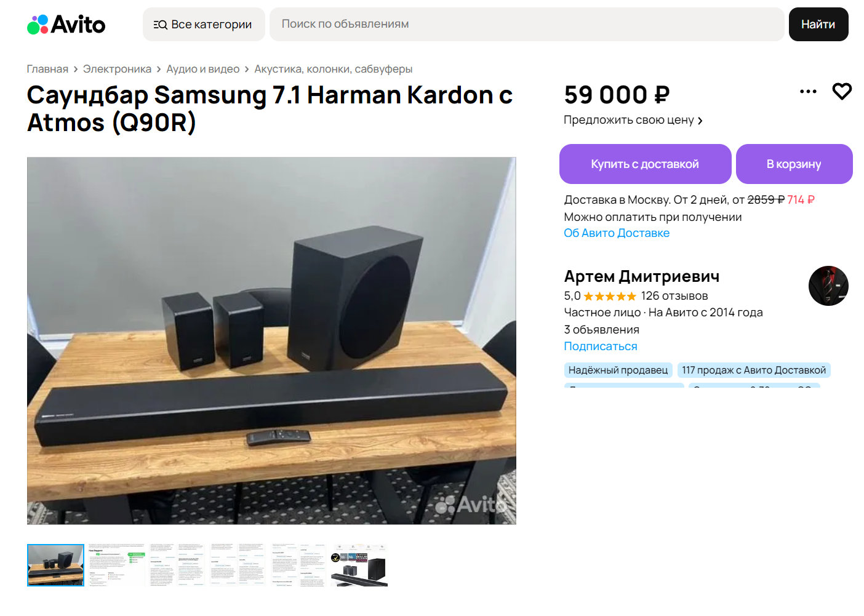This screenshot has height=616, width=864.
Task: Focus the Поиск по объявлениям search field
Action: click(x=527, y=25)
